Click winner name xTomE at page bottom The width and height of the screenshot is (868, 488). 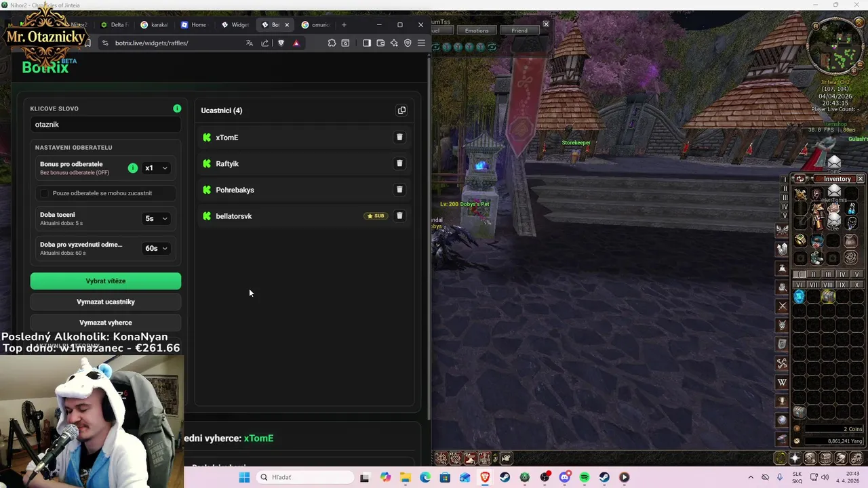tap(258, 439)
